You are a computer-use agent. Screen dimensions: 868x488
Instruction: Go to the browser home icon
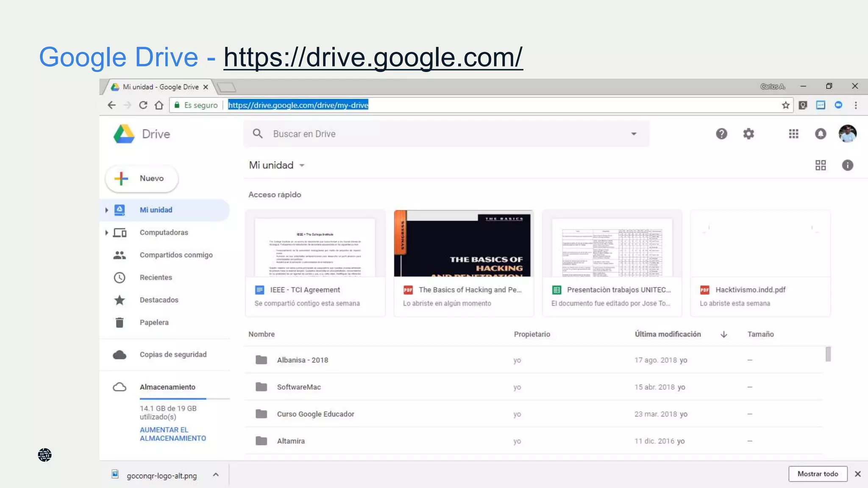[159, 105]
